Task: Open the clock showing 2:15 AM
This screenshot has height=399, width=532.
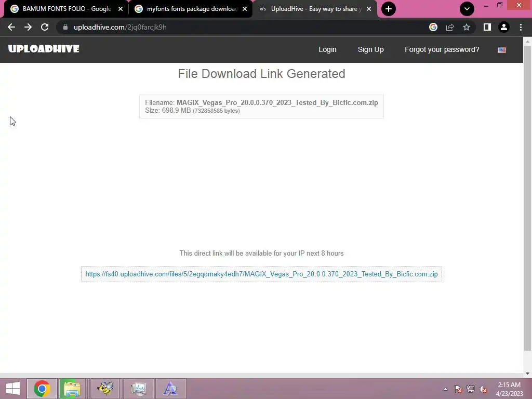Action: tap(509, 389)
